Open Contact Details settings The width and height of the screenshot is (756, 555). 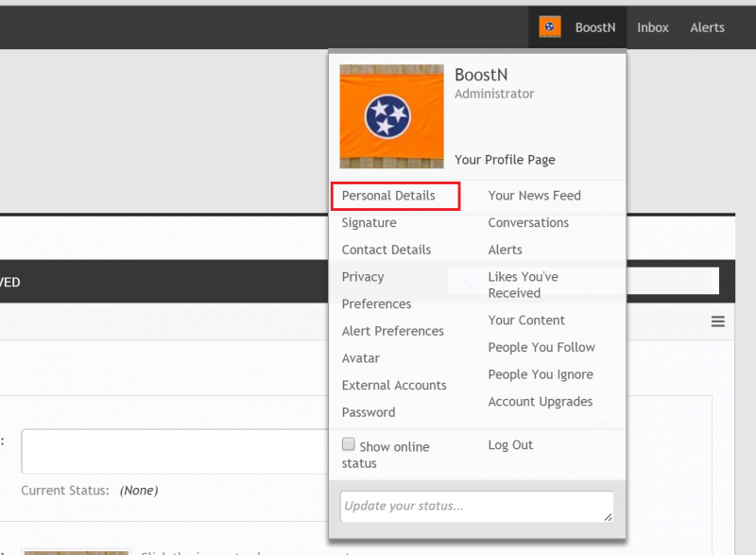coord(386,250)
